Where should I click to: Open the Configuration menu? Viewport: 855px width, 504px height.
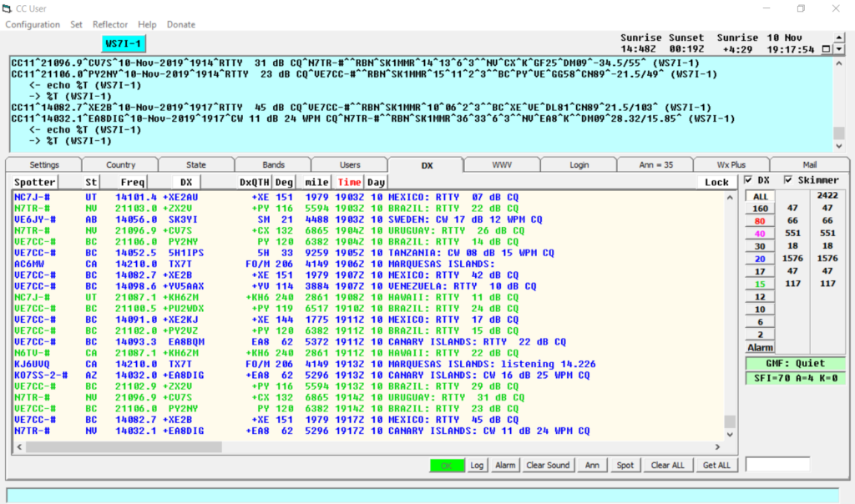pos(33,24)
